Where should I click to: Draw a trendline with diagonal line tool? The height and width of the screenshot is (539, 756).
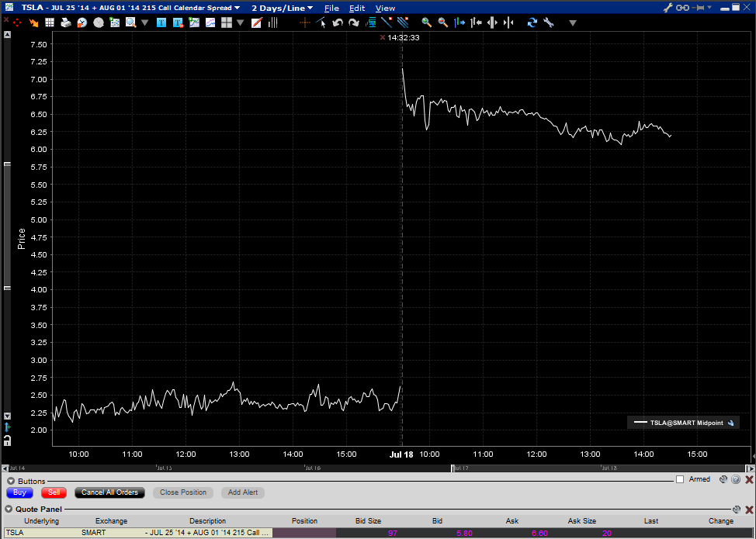coord(387,22)
